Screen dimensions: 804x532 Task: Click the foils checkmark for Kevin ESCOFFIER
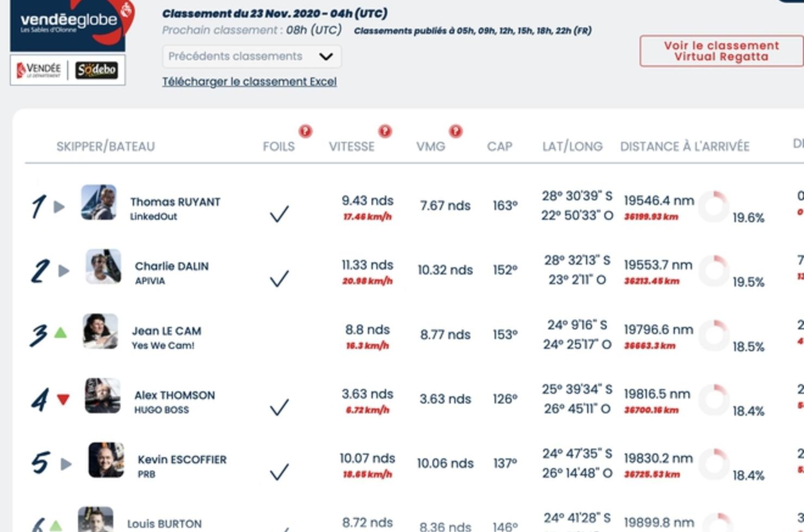279,472
